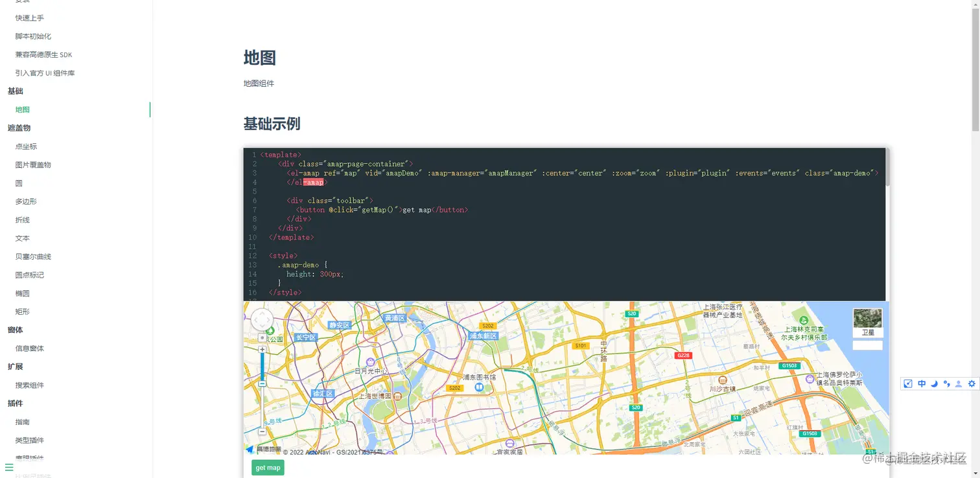The image size is (980, 478).
Task: Click the map pan direction control
Action: coord(262,320)
